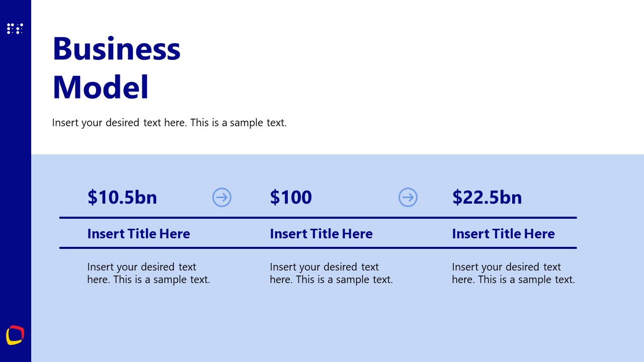Click the red, yellow and blue logo icon
The height and width of the screenshot is (362, 644).
click(x=15, y=335)
